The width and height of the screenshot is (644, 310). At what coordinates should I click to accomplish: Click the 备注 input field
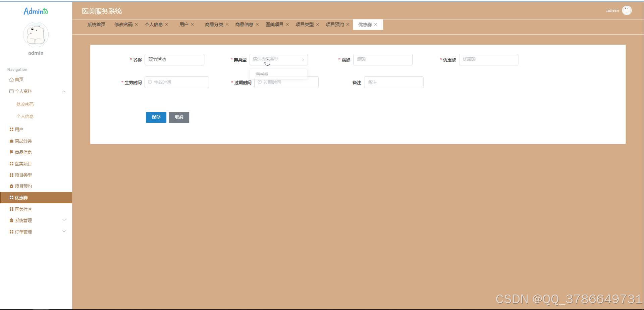394,82
